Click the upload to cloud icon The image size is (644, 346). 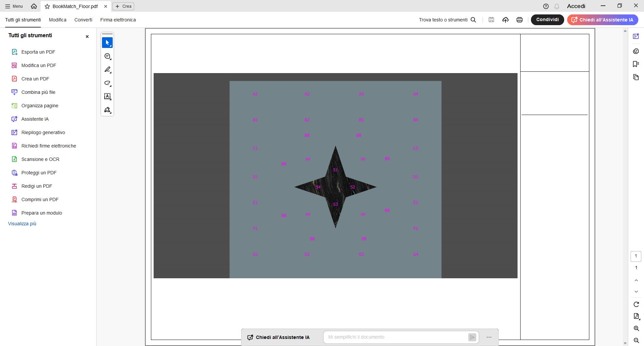point(505,20)
